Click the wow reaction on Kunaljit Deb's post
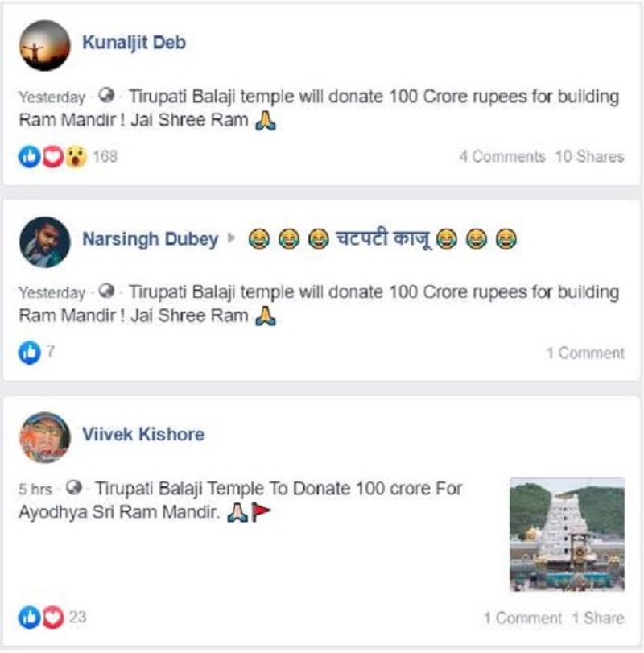The height and width of the screenshot is (653, 644). (76, 156)
